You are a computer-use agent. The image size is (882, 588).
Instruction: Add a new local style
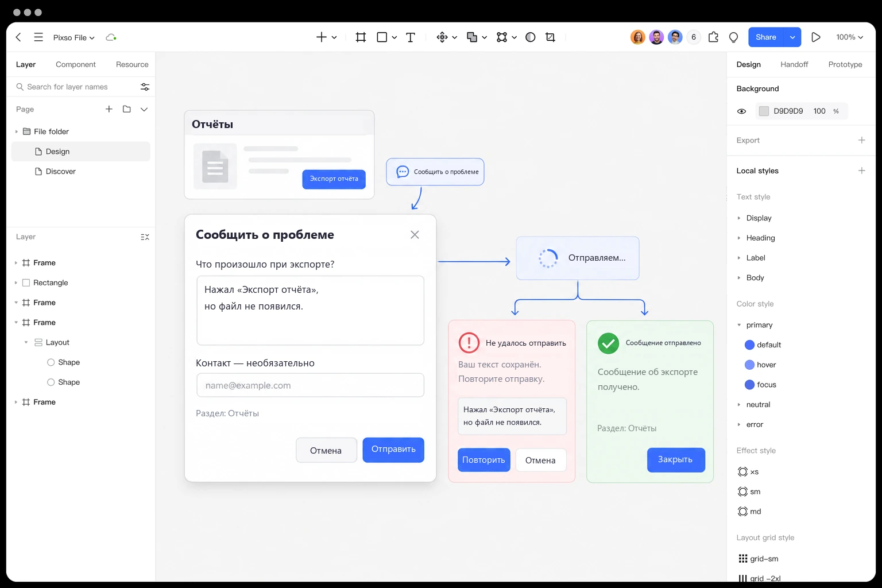click(x=861, y=171)
